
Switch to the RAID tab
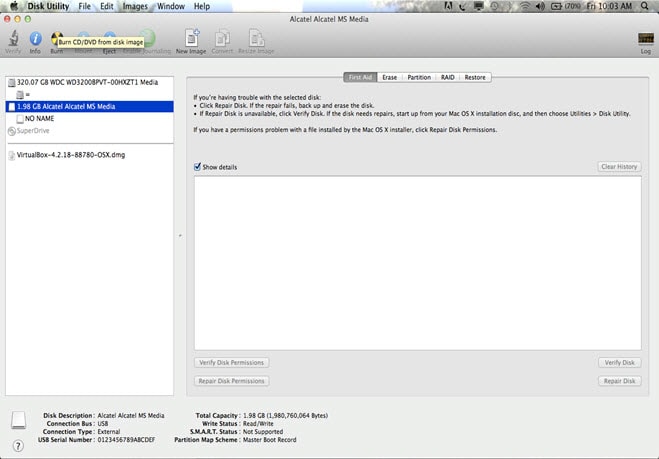point(448,77)
